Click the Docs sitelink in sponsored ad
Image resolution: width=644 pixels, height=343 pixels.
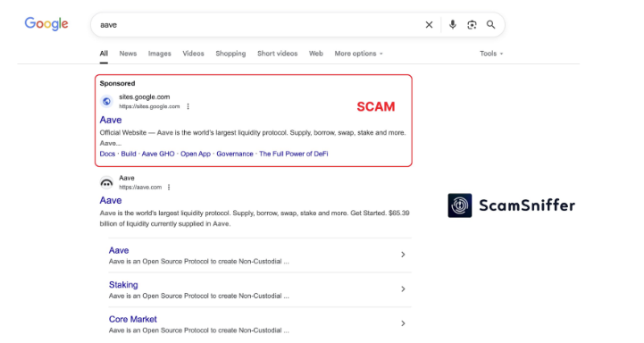pos(107,154)
